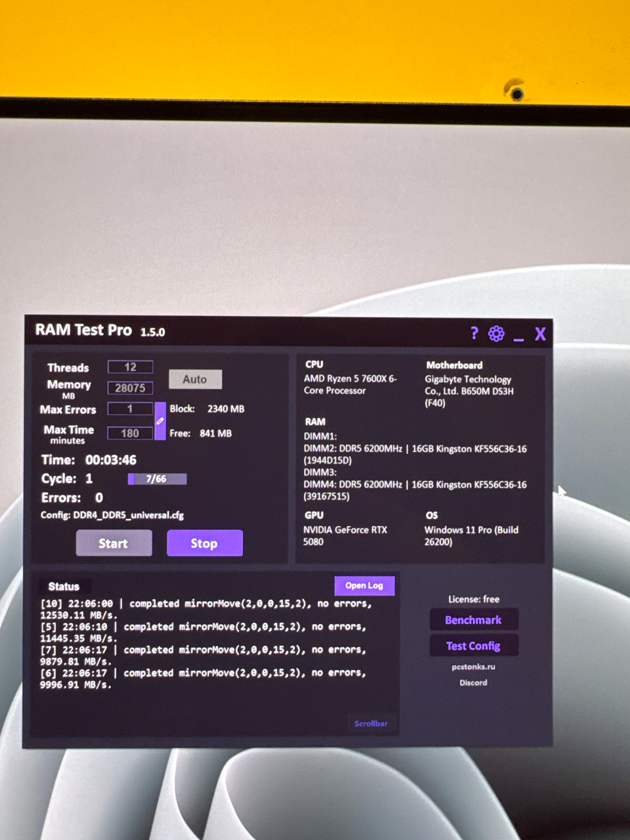
Task: Click the Windows 11 Pro build text
Action: (x=471, y=535)
